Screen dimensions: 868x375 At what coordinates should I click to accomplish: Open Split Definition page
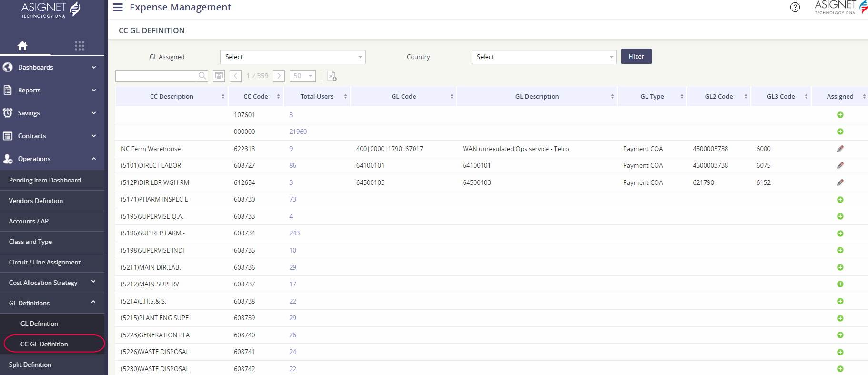click(52, 365)
